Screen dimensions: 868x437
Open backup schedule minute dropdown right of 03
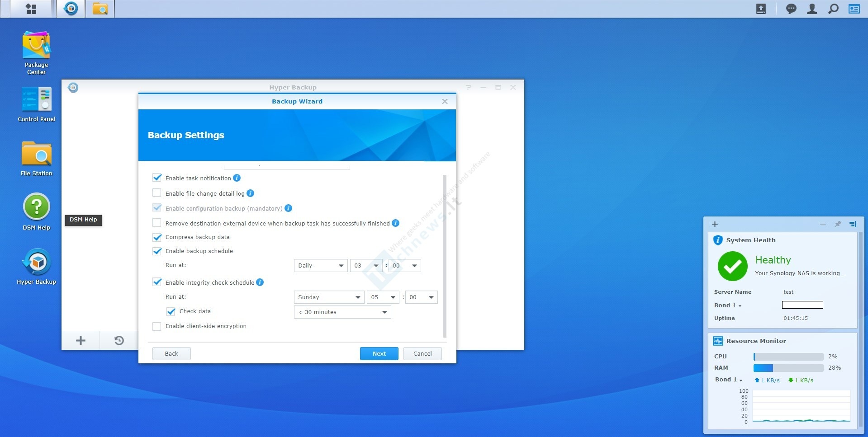[x=405, y=266]
